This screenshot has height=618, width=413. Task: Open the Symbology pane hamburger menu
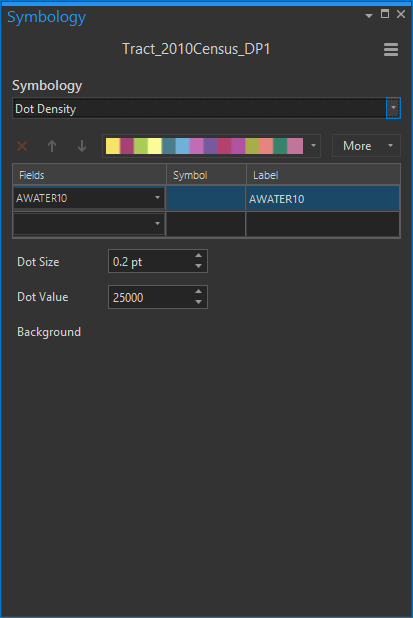coord(391,50)
